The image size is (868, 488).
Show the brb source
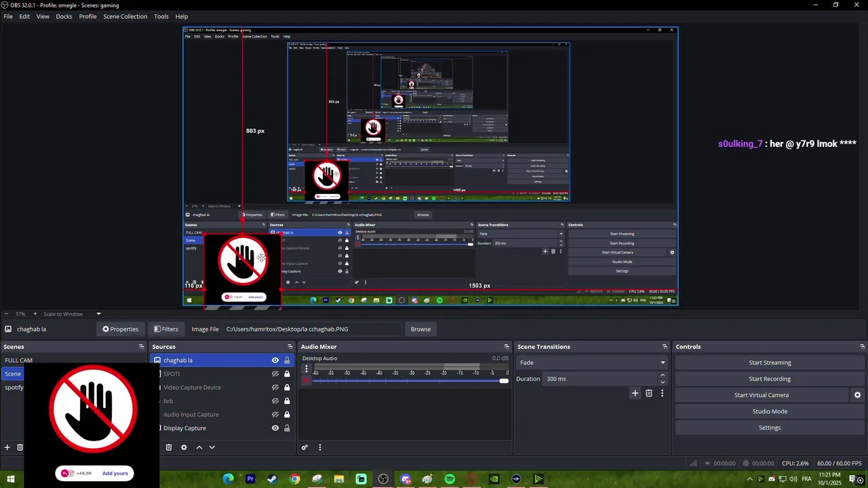point(275,401)
